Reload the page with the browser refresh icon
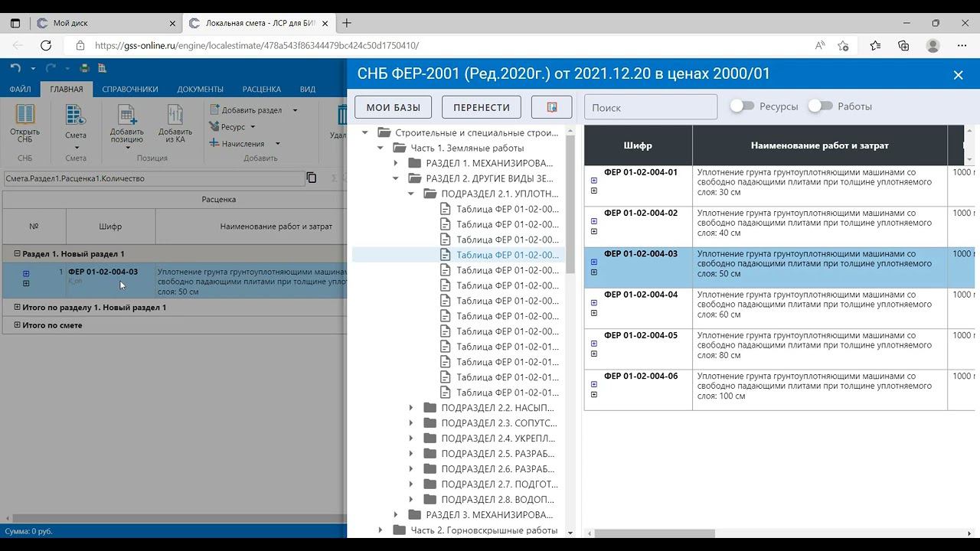Viewport: 980px width, 551px height. 46,46
